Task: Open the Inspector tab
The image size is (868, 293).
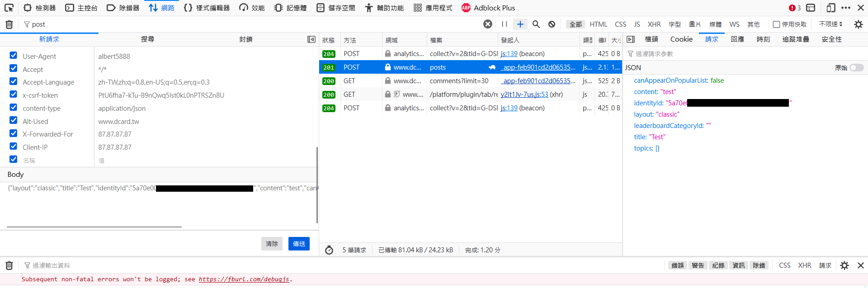Action: click(39, 8)
